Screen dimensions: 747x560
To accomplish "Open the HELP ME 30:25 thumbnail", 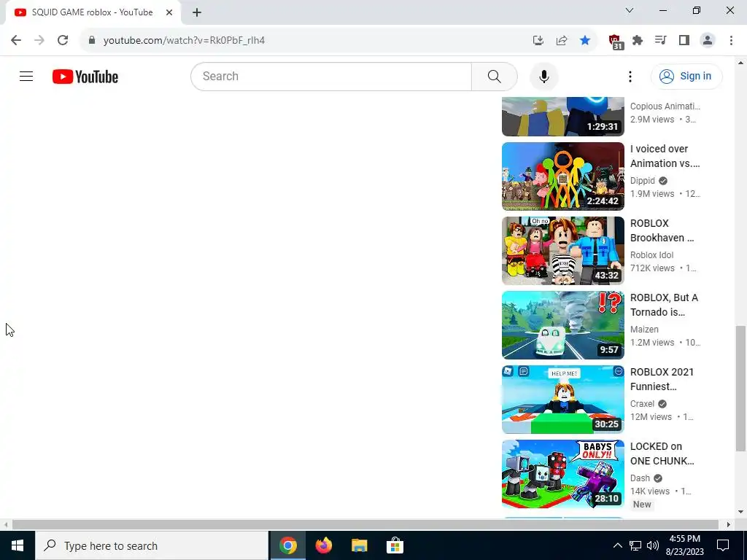I will [562, 399].
